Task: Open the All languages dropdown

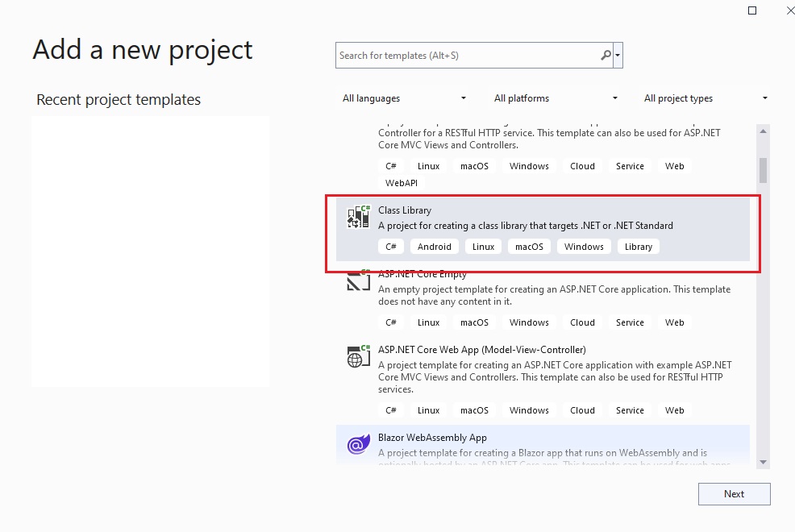Action: [404, 98]
